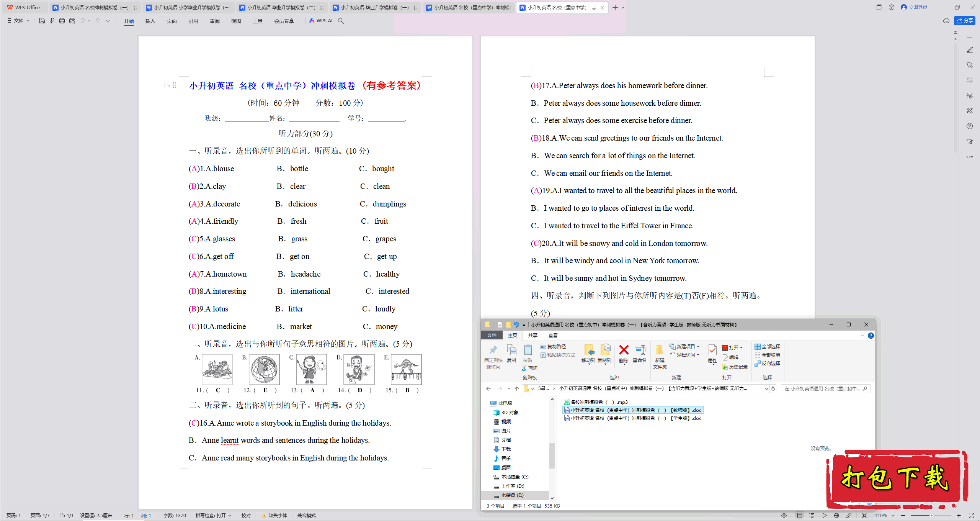Click the more options dots in WPS sidebar
980x521 pixels.
pyautogui.click(x=969, y=157)
